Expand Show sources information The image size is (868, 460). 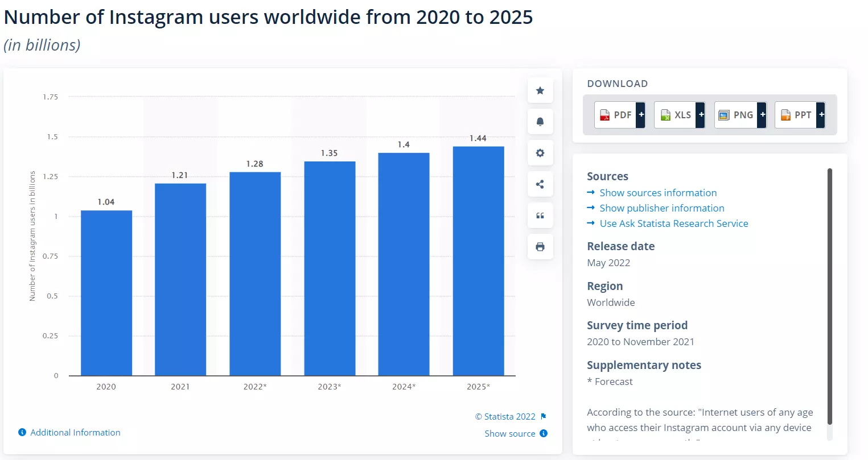click(x=658, y=193)
